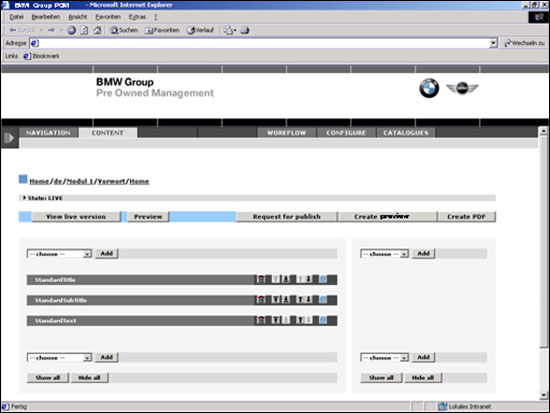Viewport: 550px width, 413px height.
Task: Edit StandardSubTitle using the blue icon
Action: pos(323,300)
